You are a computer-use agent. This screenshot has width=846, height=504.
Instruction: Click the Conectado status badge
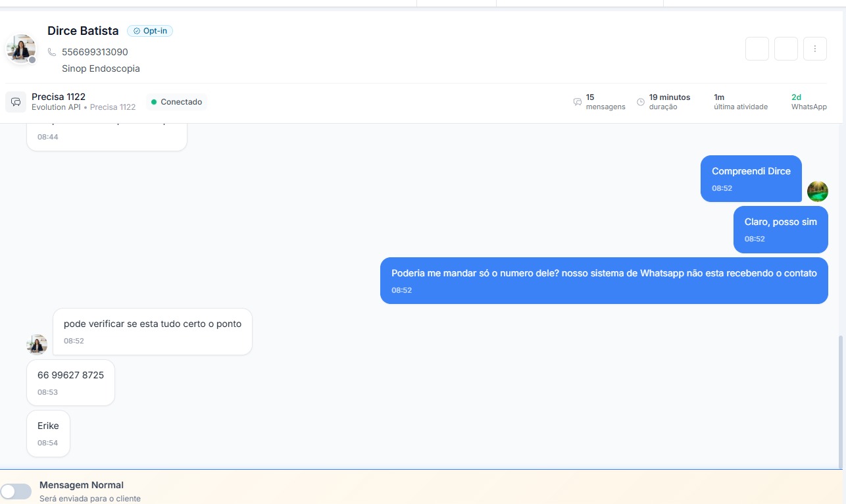click(x=176, y=102)
